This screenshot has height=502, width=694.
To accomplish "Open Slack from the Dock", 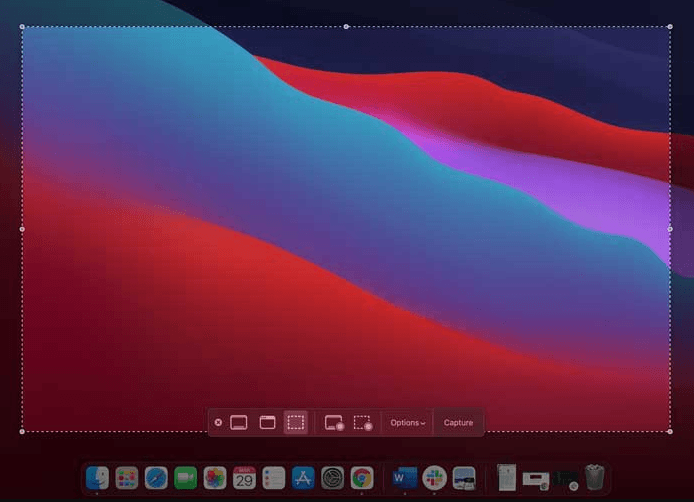I will pos(434,478).
